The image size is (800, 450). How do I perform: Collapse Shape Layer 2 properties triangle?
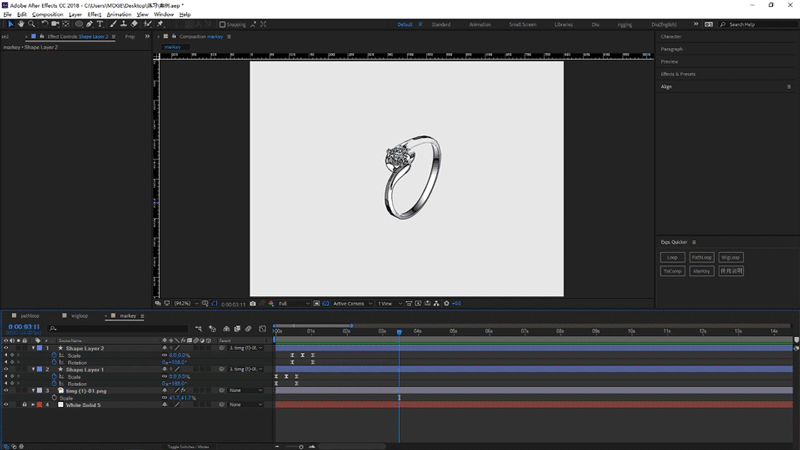(x=34, y=348)
